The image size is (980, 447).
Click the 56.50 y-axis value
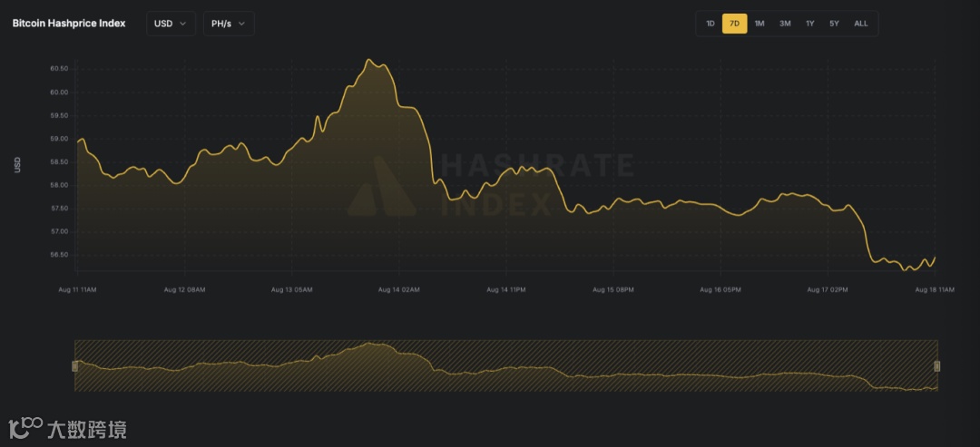[59, 255]
